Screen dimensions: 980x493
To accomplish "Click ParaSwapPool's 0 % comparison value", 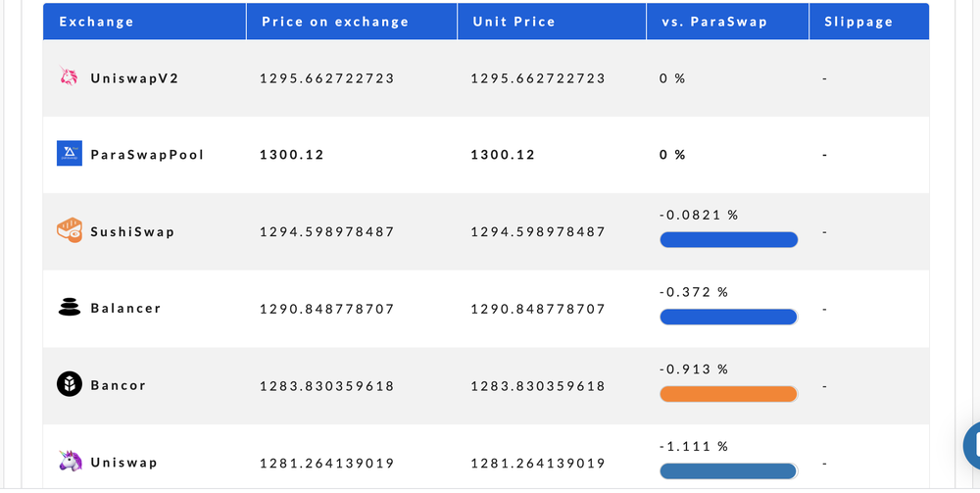I will point(672,154).
